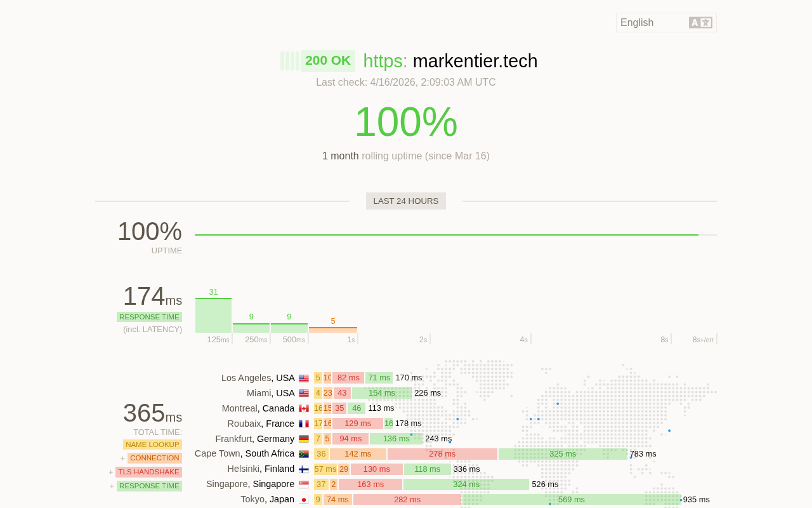The width and height of the screenshot is (812, 508).
Task: Click Helsinki 57 ms name lookup segment
Action: point(325,469)
